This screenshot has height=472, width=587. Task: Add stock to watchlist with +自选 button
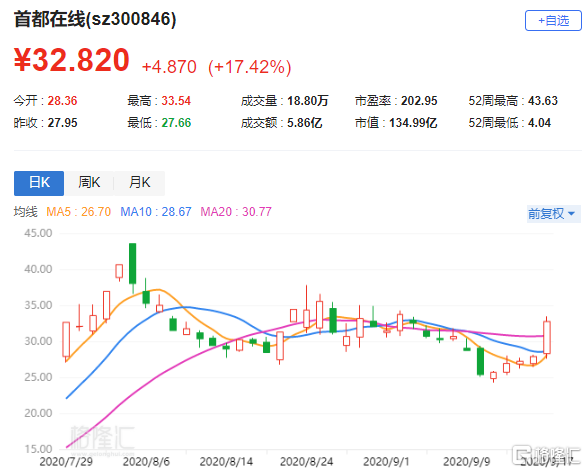tap(553, 21)
